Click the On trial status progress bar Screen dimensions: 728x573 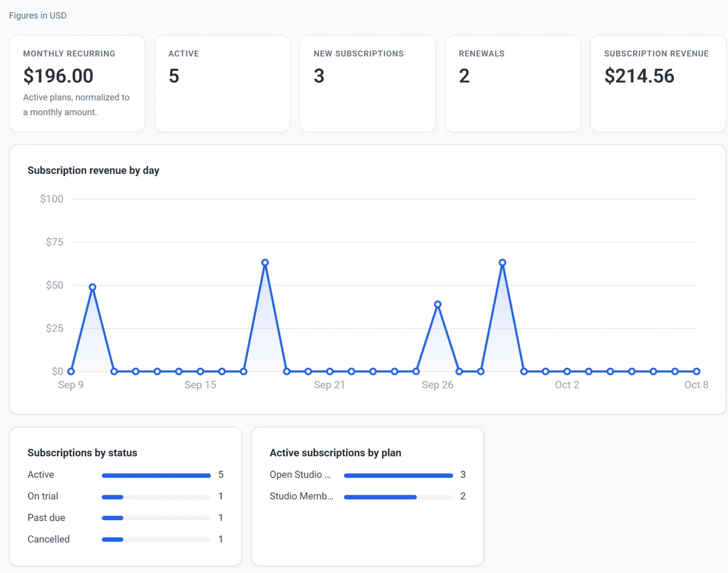(x=157, y=497)
